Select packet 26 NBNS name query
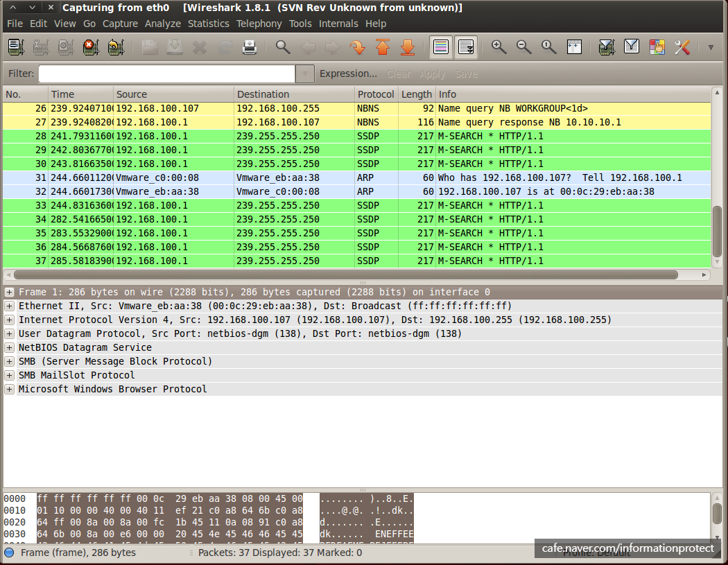 pos(356,108)
